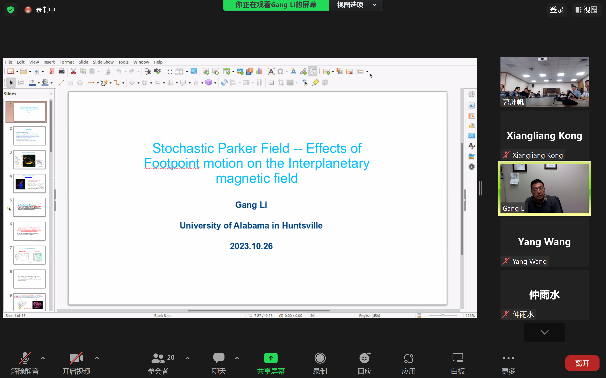The height and width of the screenshot is (378, 606).
Task: Open the Window menu in Impress
Action: (141, 62)
